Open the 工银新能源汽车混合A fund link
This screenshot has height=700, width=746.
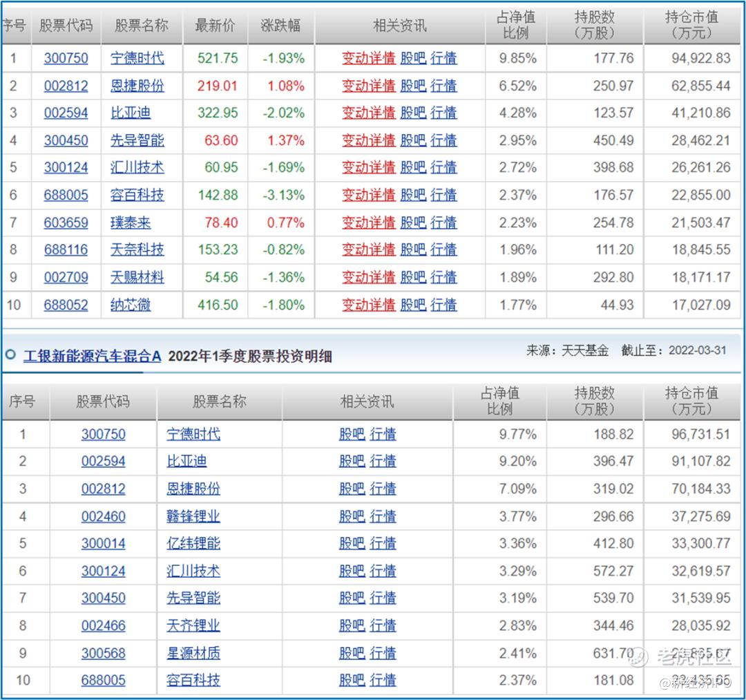point(93,356)
